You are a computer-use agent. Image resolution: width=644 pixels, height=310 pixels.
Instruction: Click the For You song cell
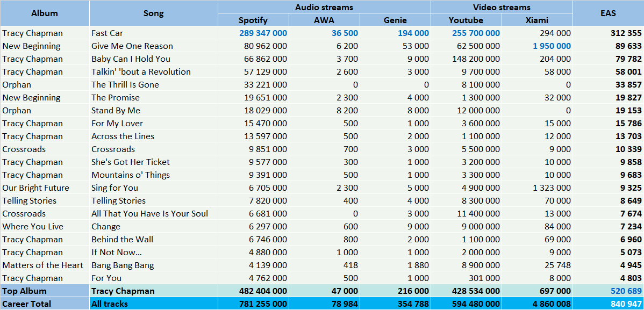(x=154, y=278)
